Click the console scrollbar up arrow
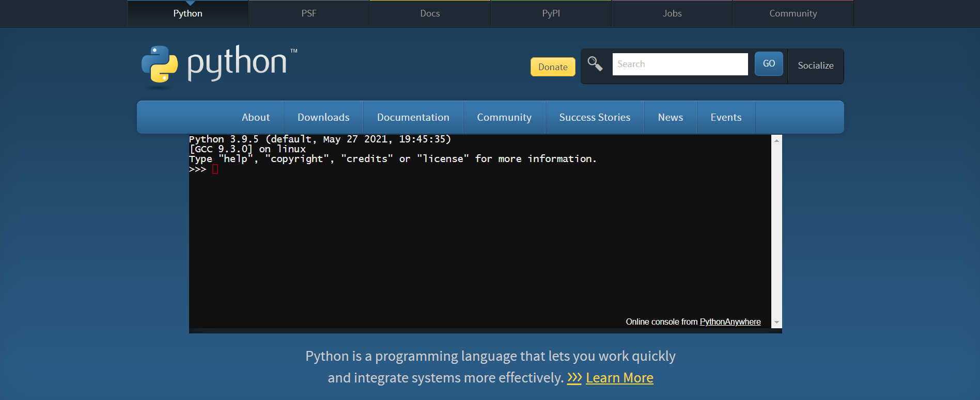Viewport: 980px width, 400px height. pos(776,140)
